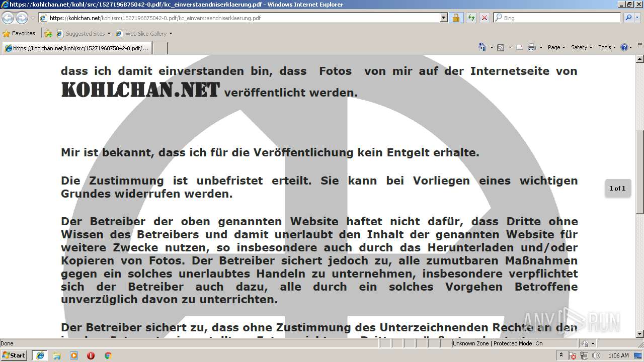
Task: Expand the Print button dropdown arrow
Action: tap(541, 47)
